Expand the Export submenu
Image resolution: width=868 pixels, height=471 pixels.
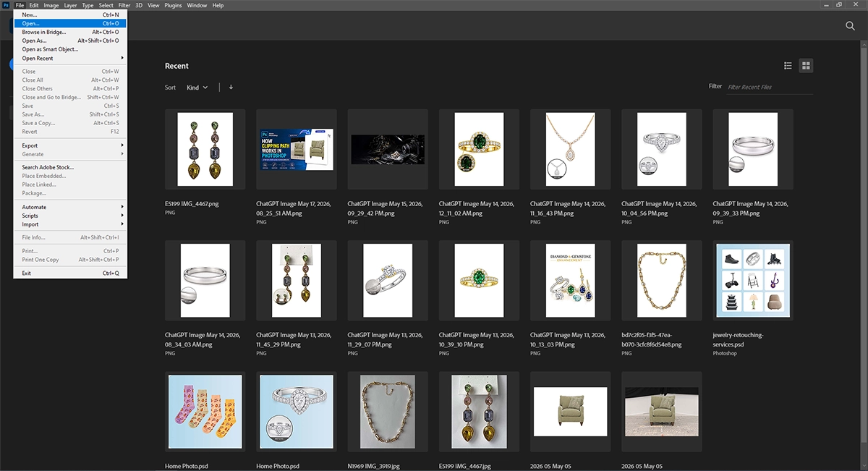tap(70, 145)
